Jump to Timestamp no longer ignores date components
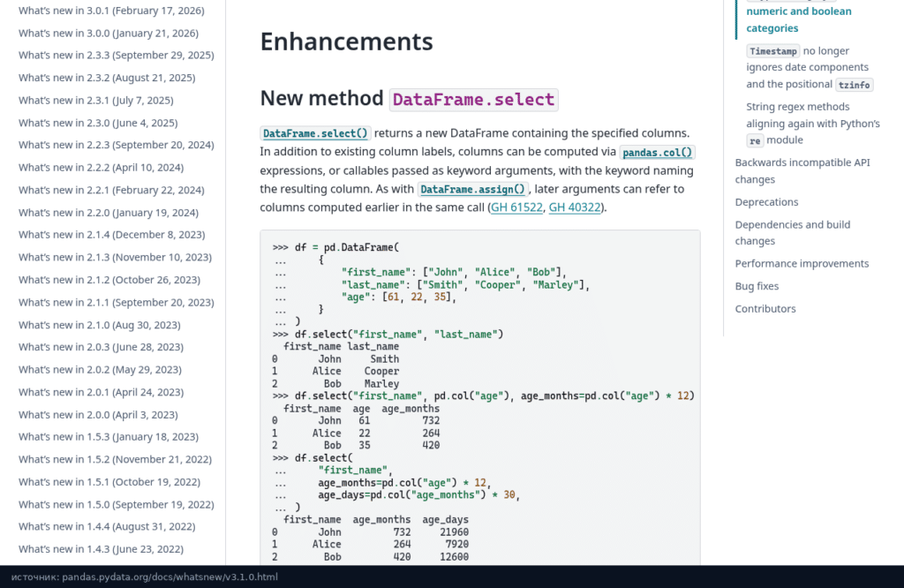The height and width of the screenshot is (588, 904). click(x=810, y=67)
